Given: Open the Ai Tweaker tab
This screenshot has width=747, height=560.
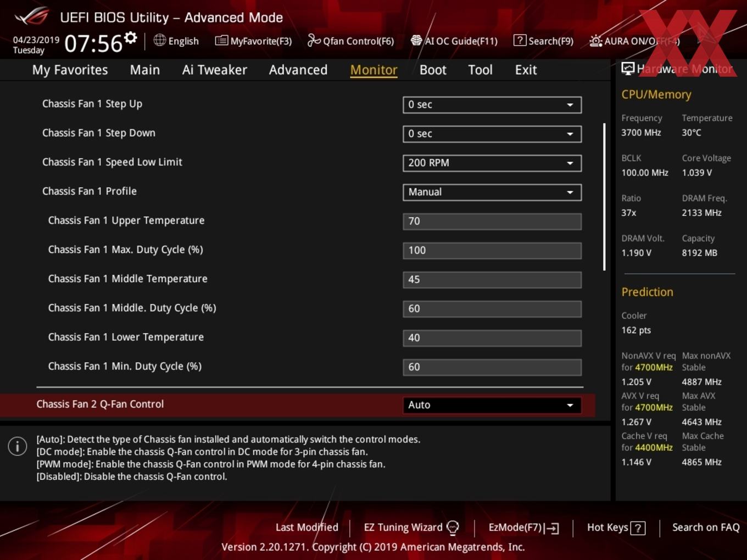Looking at the screenshot, I should [214, 70].
